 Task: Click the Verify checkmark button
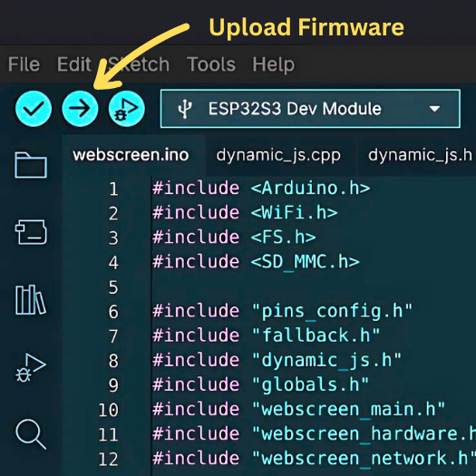(34, 109)
